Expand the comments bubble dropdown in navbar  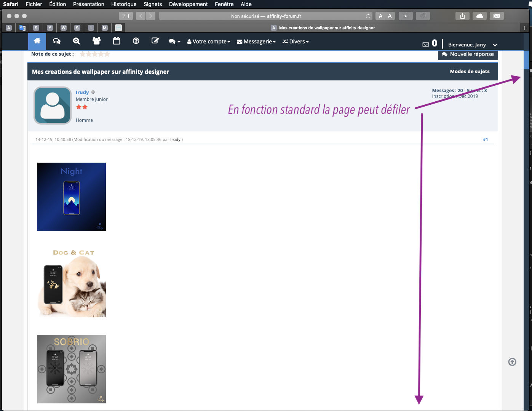point(174,42)
